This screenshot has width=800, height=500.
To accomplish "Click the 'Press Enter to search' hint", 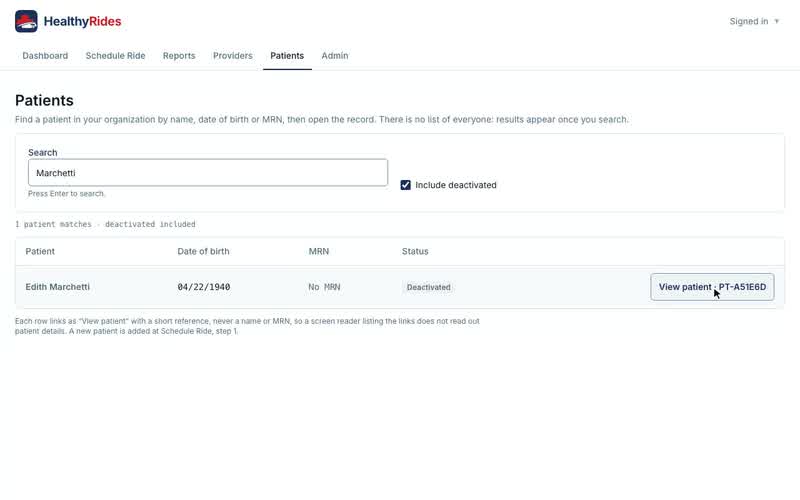I will [66, 194].
